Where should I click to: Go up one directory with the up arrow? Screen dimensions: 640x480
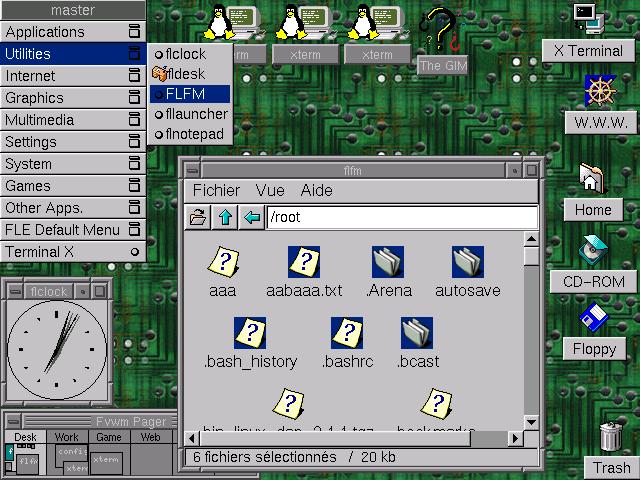pyautogui.click(x=225, y=217)
